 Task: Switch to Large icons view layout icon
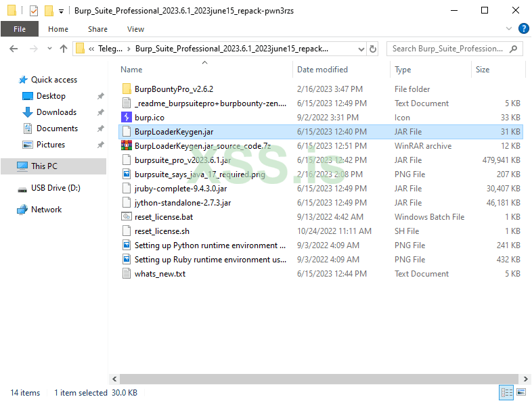tap(521, 392)
